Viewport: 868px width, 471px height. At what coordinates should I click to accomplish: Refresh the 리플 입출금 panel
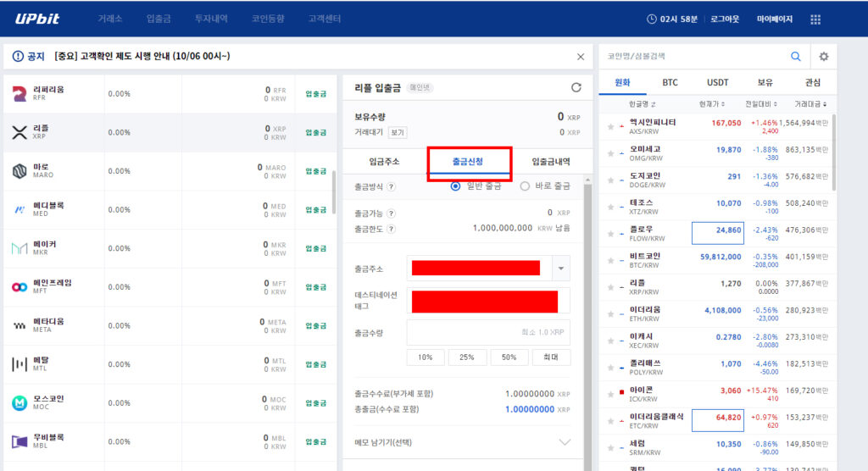click(x=576, y=87)
